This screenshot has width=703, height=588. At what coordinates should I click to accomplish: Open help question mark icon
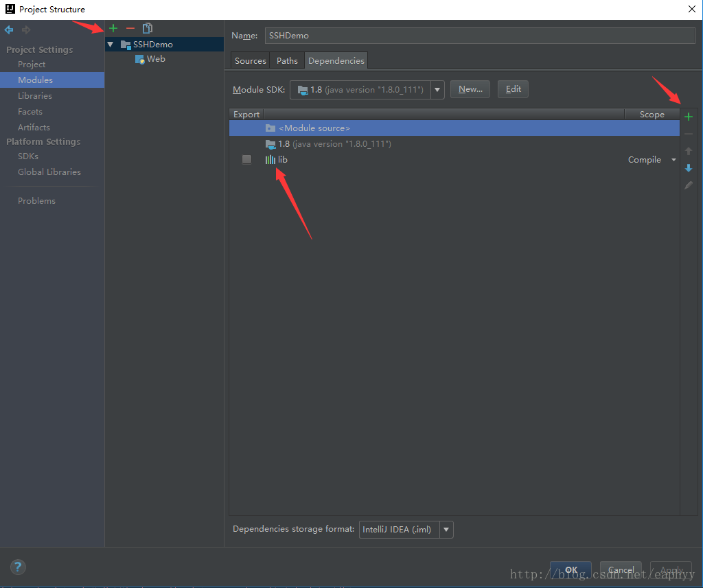click(18, 567)
